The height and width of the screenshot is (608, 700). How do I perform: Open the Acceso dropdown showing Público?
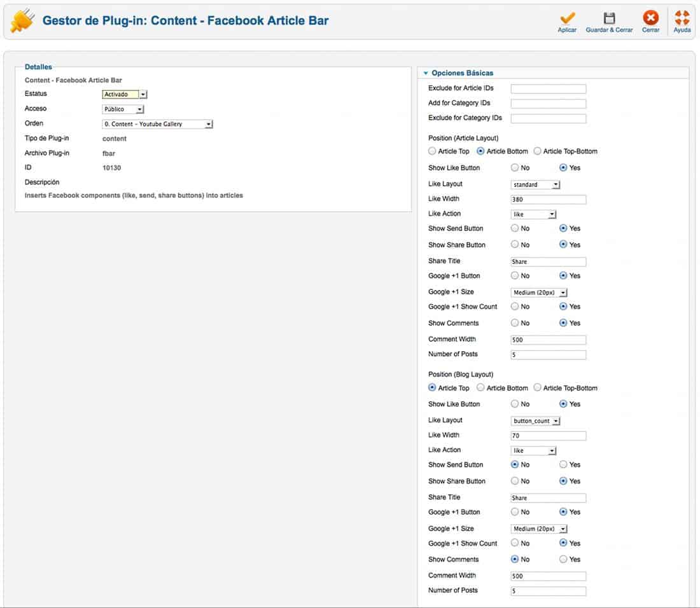[x=123, y=109]
